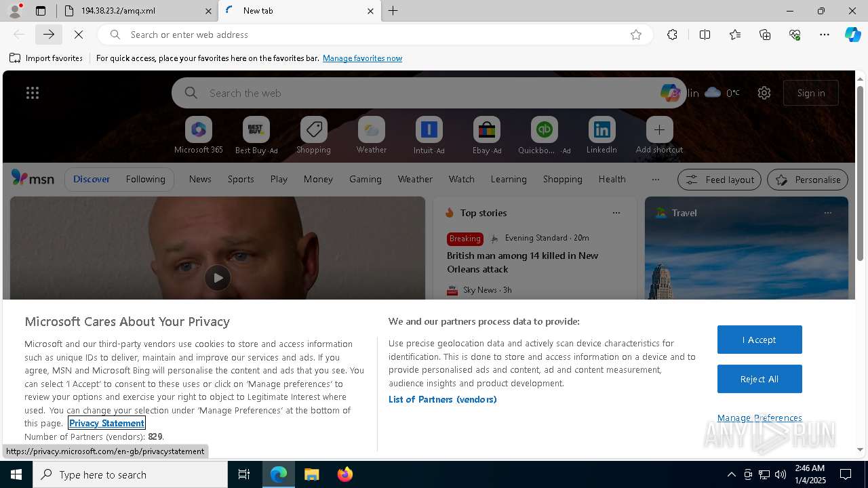The width and height of the screenshot is (868, 488).
Task: Open Best Buy shortcut
Action: [x=256, y=136]
